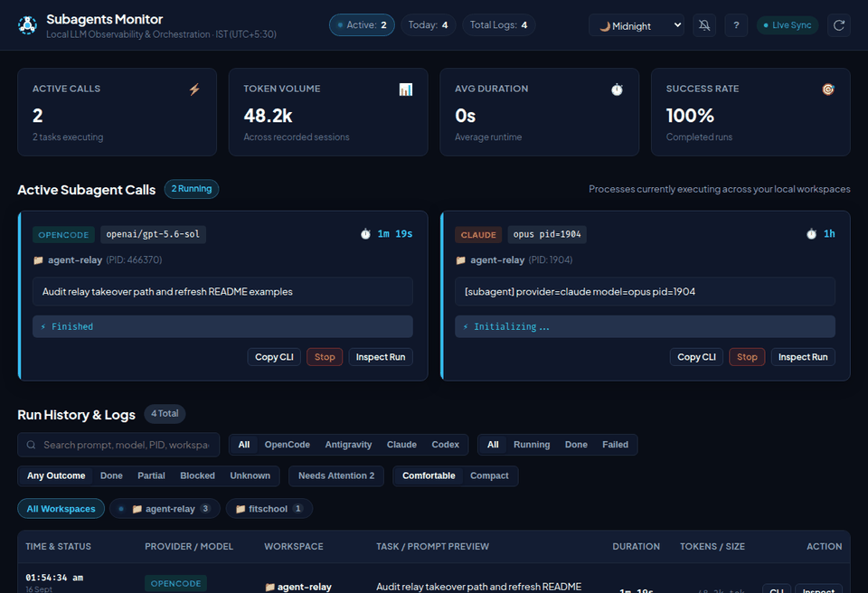
Task: Select the Compact density option
Action: 489,475
